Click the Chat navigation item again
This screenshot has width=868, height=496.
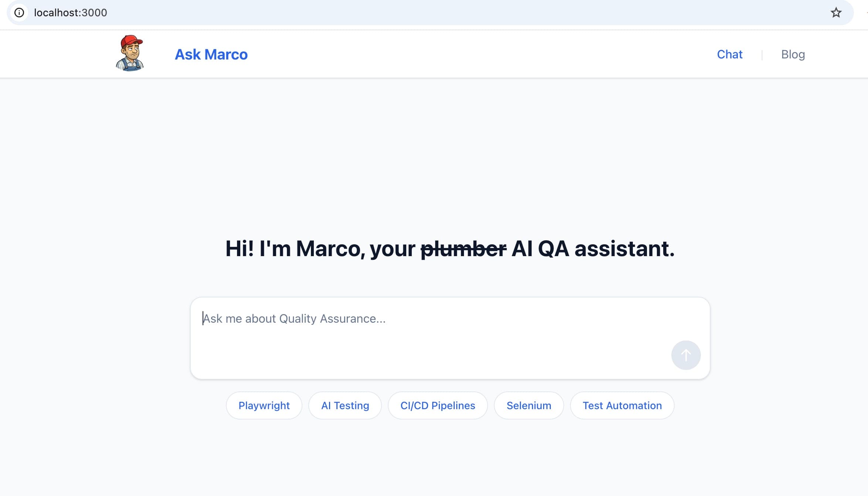coord(729,54)
